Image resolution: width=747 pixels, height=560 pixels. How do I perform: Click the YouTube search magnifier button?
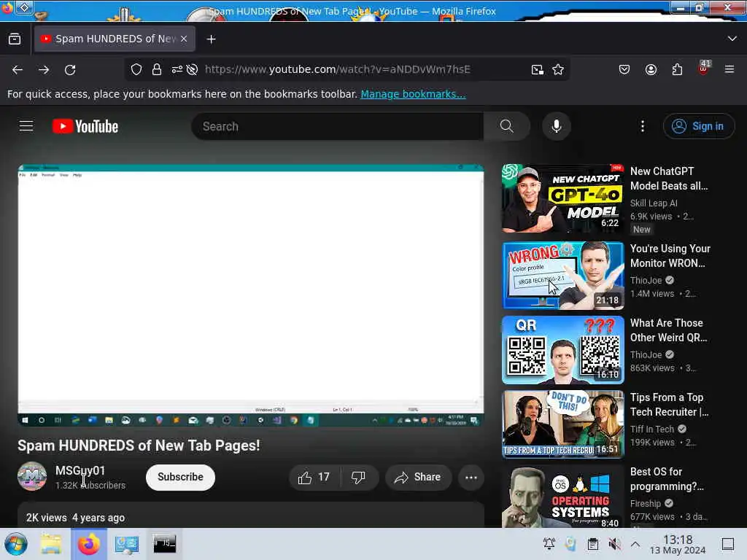click(x=506, y=126)
